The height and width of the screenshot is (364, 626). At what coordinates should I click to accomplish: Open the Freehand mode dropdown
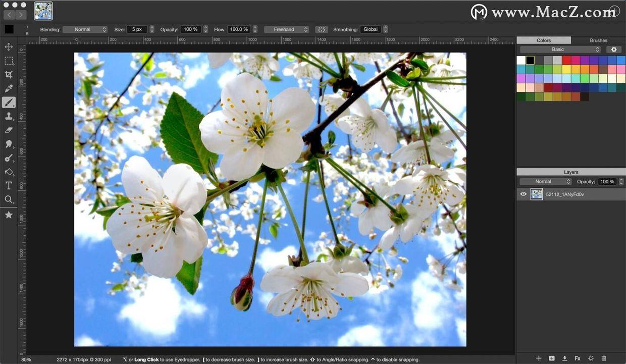(286, 29)
